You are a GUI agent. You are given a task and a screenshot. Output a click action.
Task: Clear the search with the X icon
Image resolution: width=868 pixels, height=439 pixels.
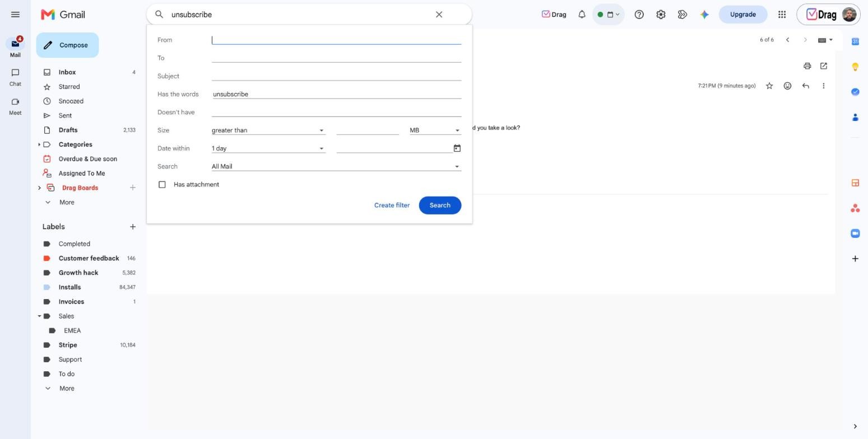click(439, 15)
